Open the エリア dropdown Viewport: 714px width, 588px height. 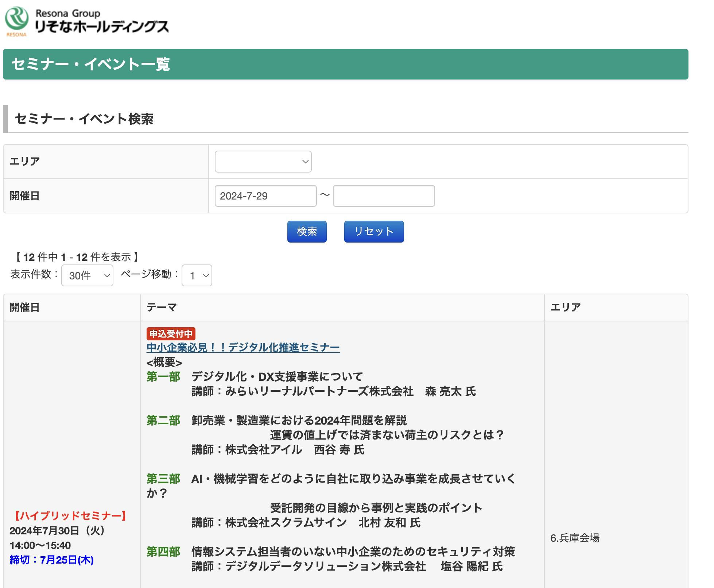click(x=263, y=162)
